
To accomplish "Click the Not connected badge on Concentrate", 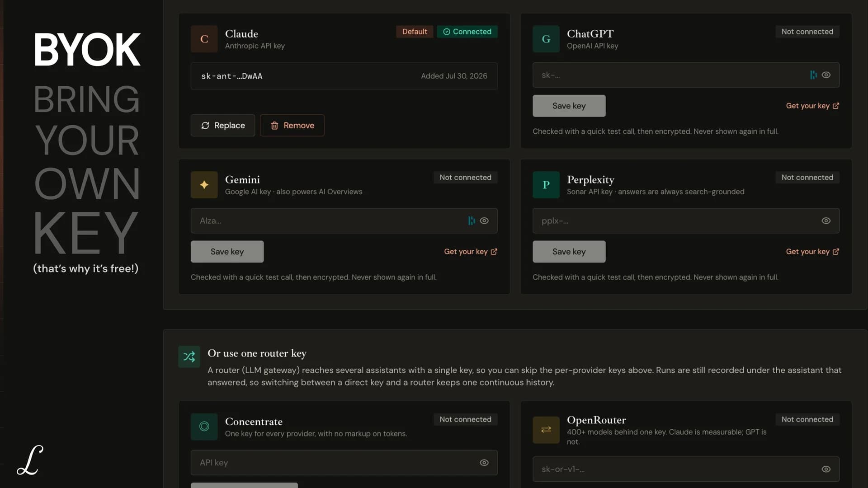I will (466, 419).
